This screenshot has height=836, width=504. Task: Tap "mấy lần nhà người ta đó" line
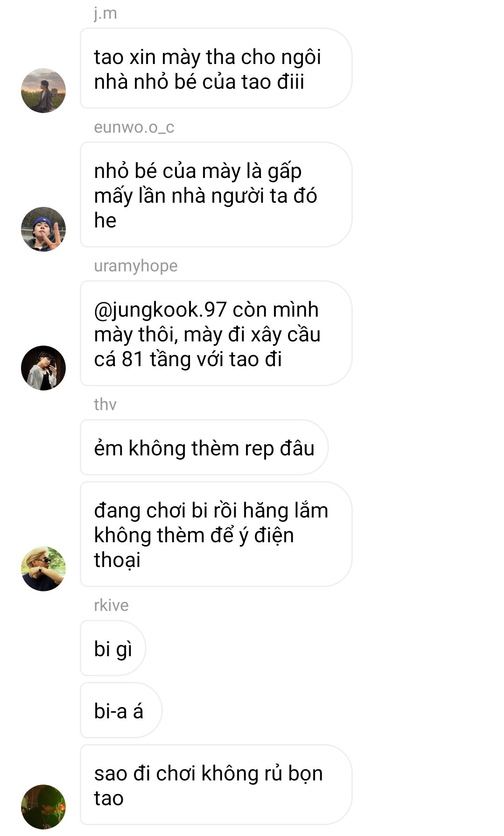point(205,196)
